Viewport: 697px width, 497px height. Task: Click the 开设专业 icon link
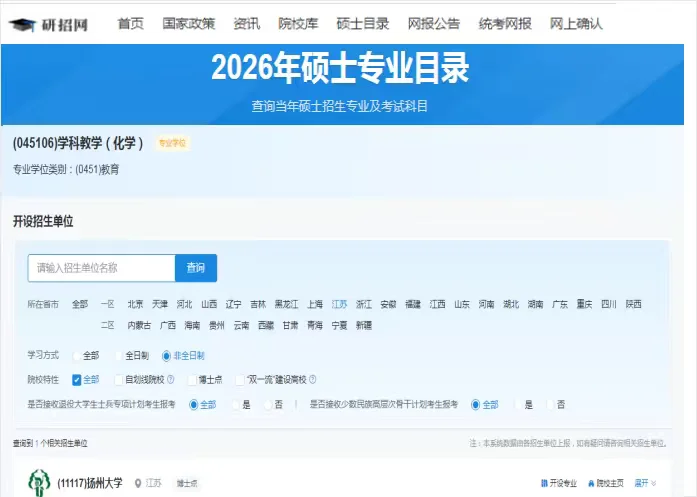pos(559,483)
